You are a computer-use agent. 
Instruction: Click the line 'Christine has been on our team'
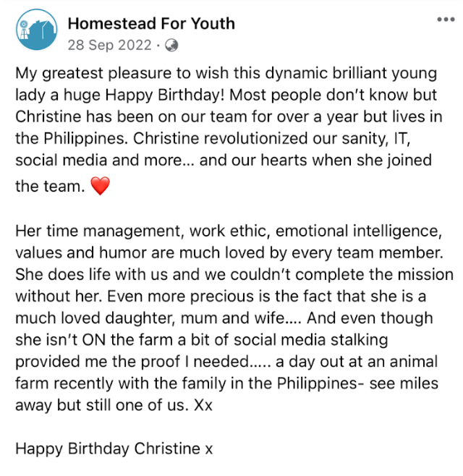pyautogui.click(x=229, y=117)
